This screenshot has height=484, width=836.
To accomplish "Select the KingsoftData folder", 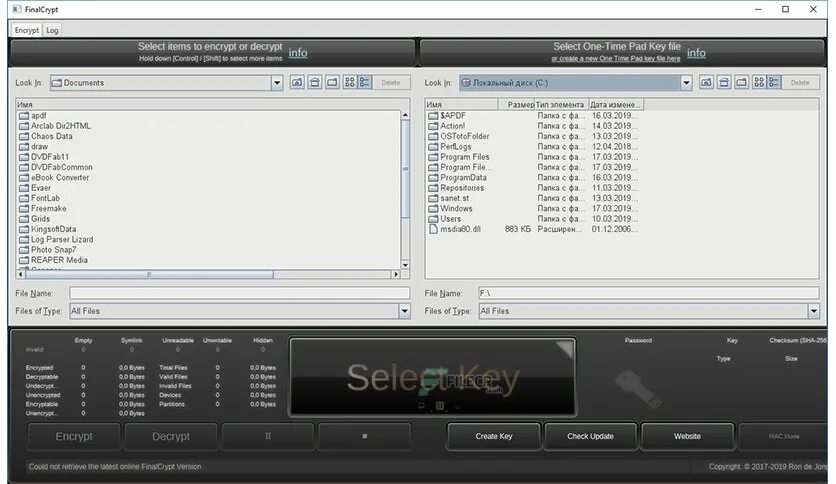I will click(x=47, y=229).
